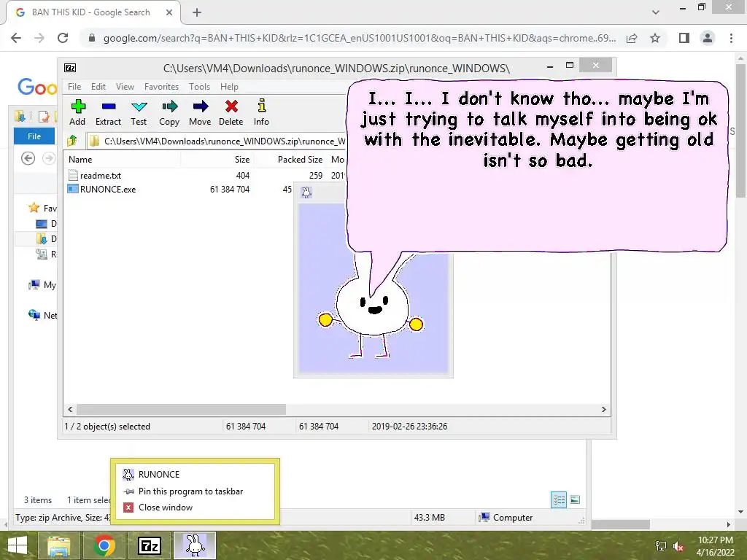This screenshot has height=560, width=747.
Task: Click the right arrow of 7-Zip scrollbar
Action: (x=603, y=410)
